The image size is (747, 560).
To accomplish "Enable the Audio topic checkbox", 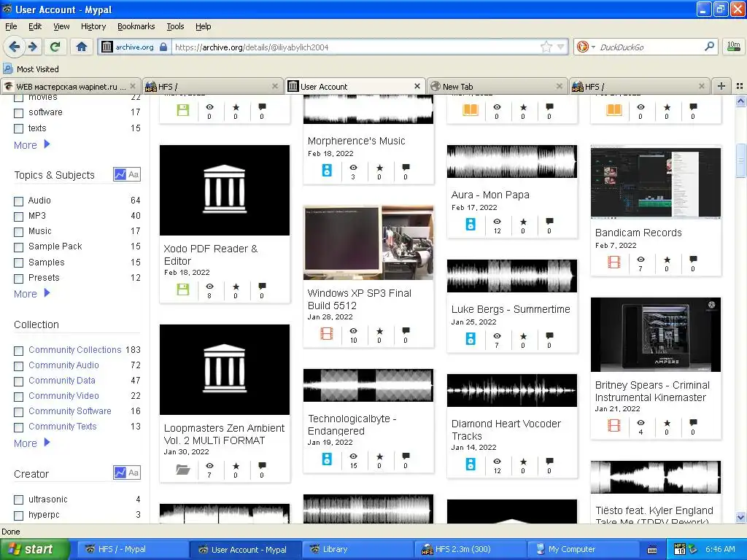I will 18,201.
